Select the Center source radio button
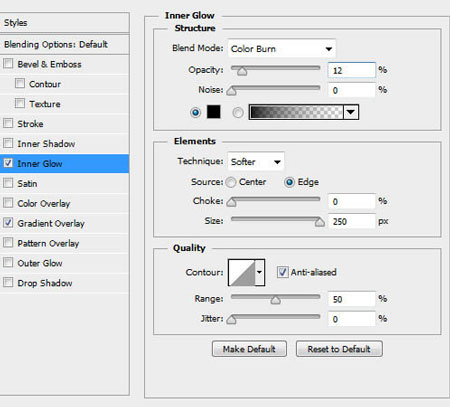Screen dimensions: 450x407 point(231,182)
